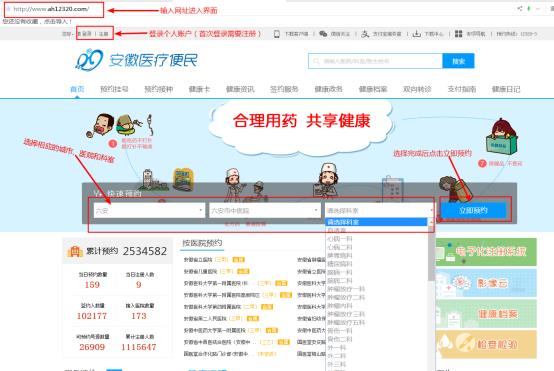
Task: Click the 安徽医疗便民 site logo
Action: [x=136, y=60]
